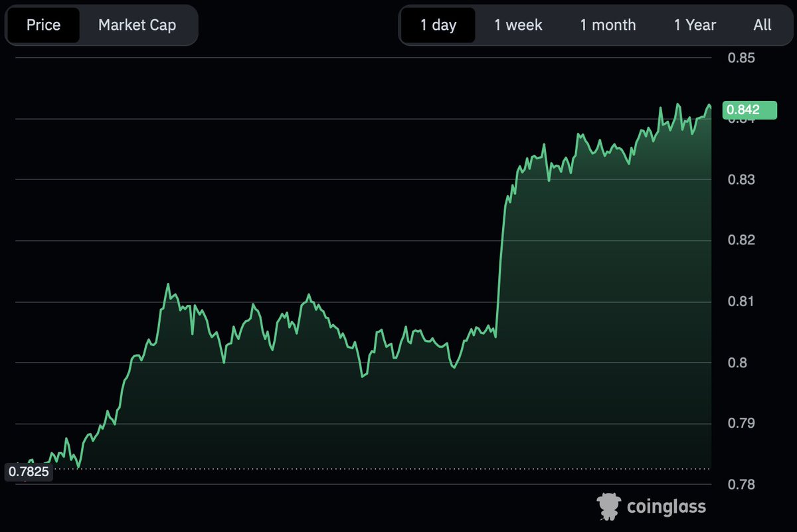Viewport: 797px width, 532px height.
Task: View the All-time chart range
Action: [x=762, y=25]
